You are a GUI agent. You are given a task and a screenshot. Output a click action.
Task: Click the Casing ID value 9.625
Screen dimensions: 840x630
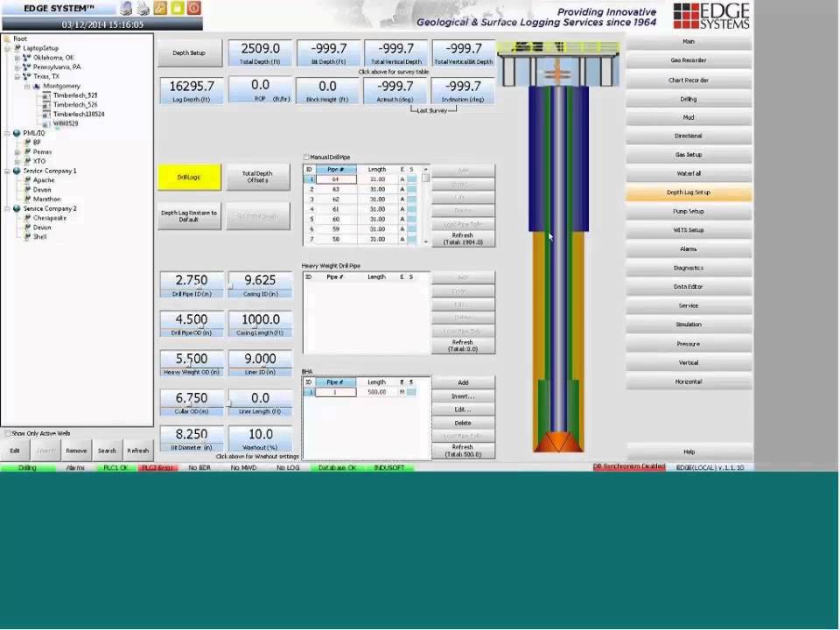pos(261,280)
